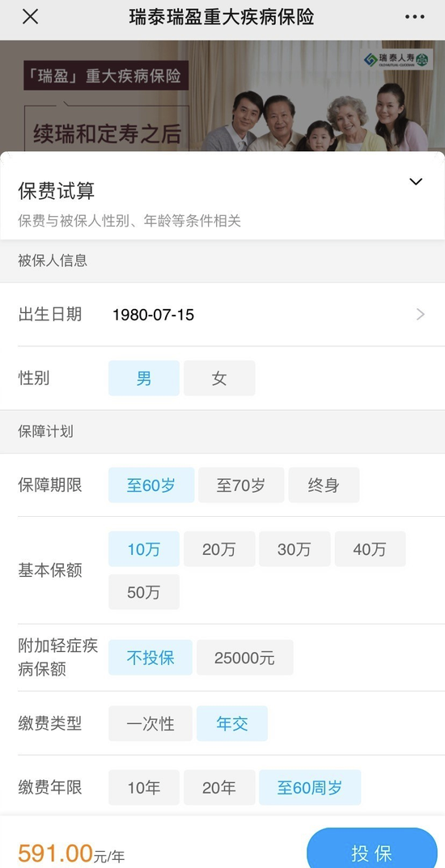
Task: Switch payment type to 一次性
Action: click(150, 723)
